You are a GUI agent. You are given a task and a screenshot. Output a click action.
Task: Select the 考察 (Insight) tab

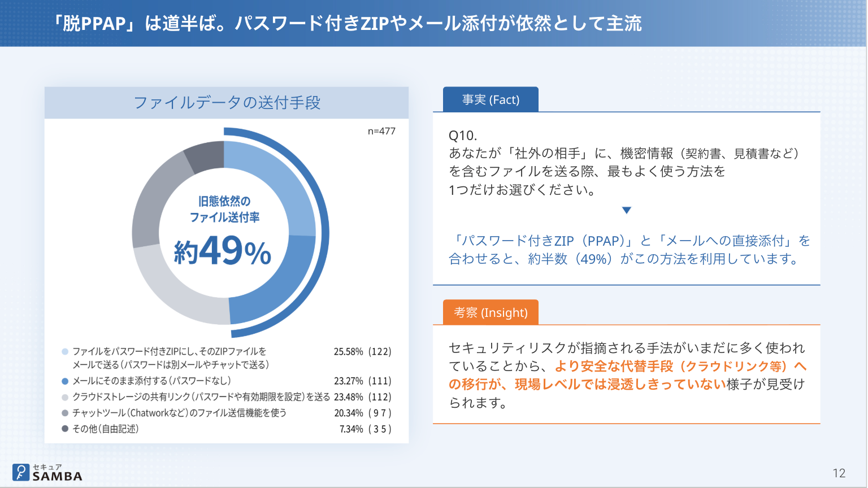pyautogui.click(x=491, y=312)
